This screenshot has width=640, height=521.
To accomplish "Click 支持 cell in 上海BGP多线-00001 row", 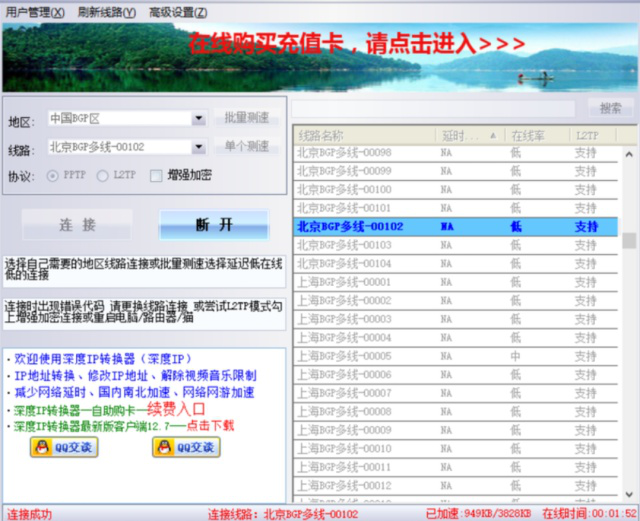I will (x=586, y=283).
